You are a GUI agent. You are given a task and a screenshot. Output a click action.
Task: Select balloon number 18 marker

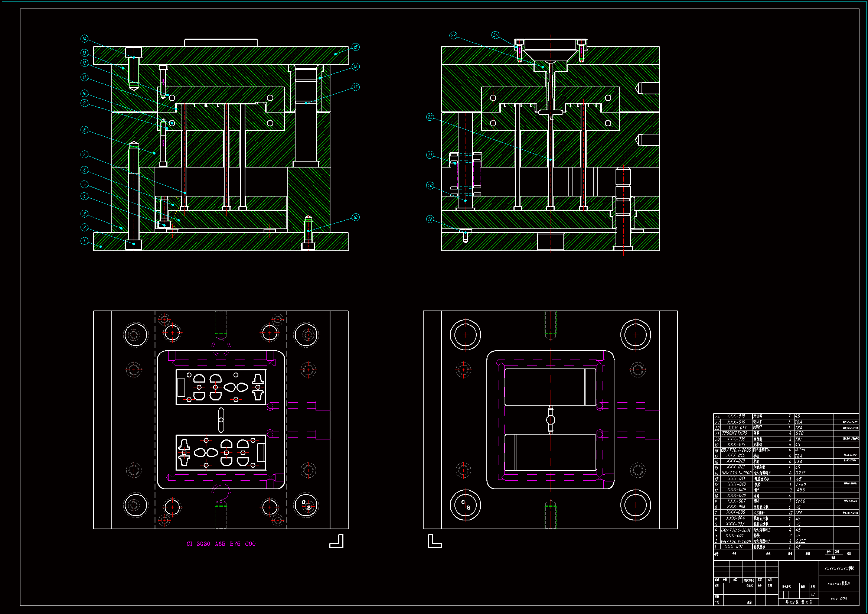[355, 217]
